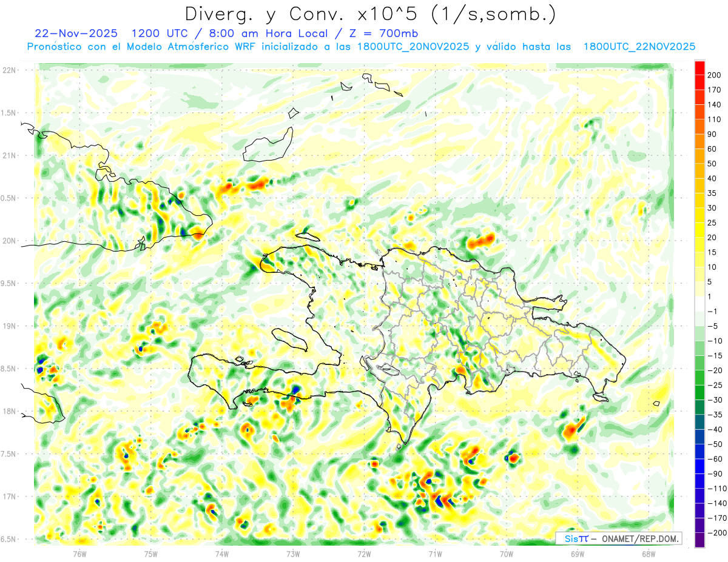
Task: Click the '69W' longitude axis label
Action: coord(578,554)
